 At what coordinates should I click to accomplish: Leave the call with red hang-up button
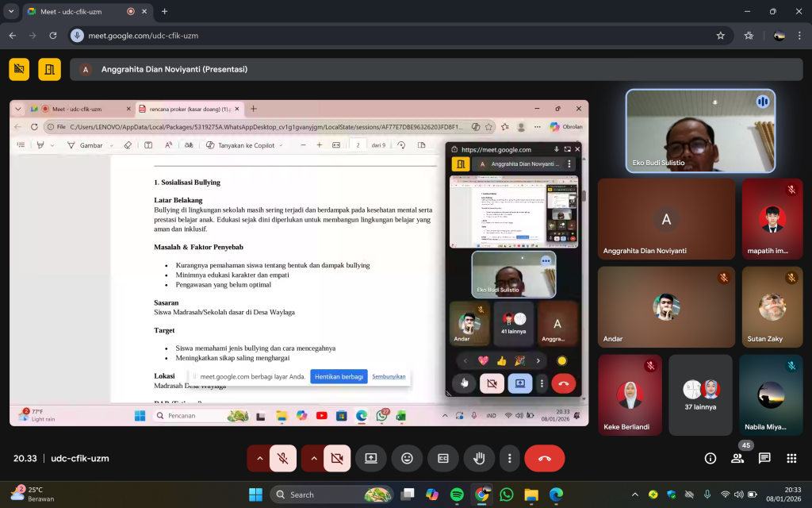point(545,459)
